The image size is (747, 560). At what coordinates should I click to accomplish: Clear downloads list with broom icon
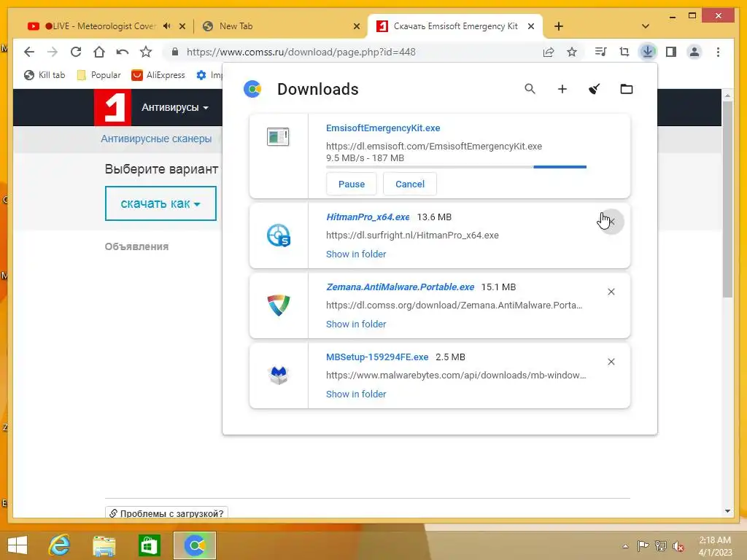coord(594,89)
